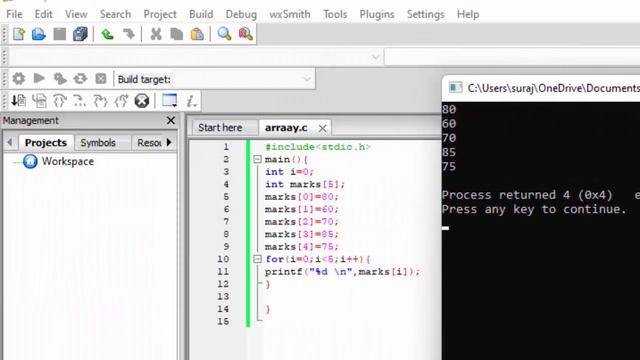
Task: Open the Debug menu
Action: (x=241, y=14)
